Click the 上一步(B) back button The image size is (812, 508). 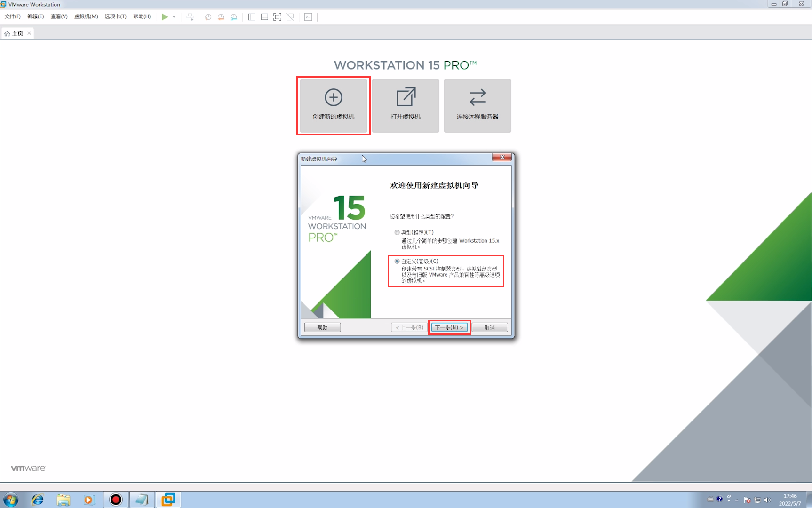pyautogui.click(x=409, y=327)
